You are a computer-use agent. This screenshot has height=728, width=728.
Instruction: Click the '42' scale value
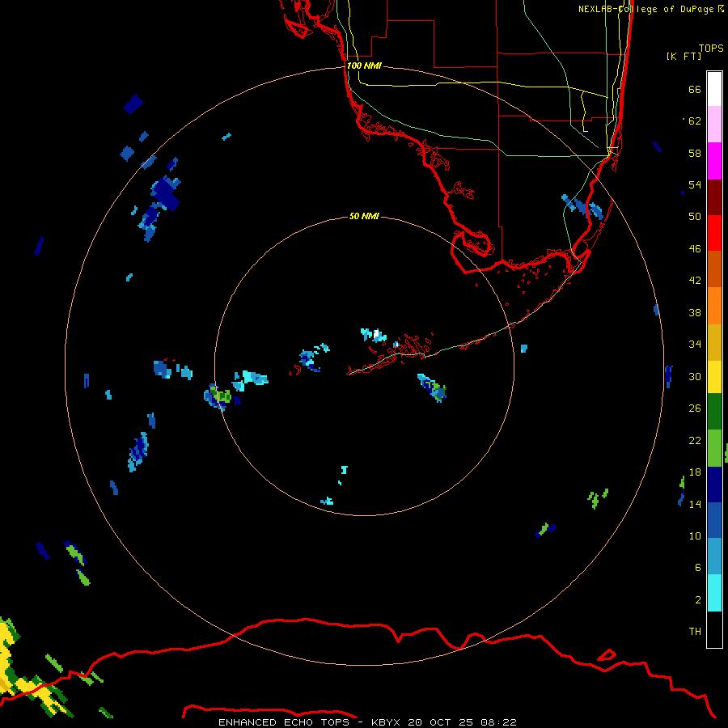tap(695, 281)
